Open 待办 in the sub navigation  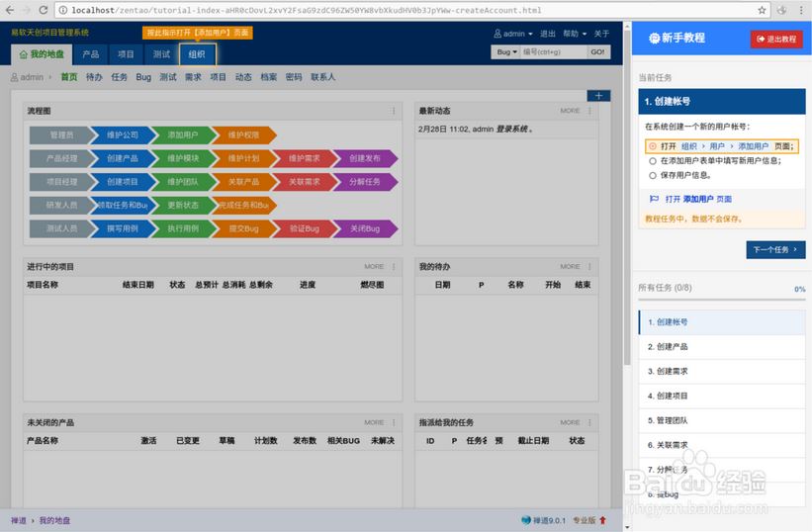click(94, 77)
